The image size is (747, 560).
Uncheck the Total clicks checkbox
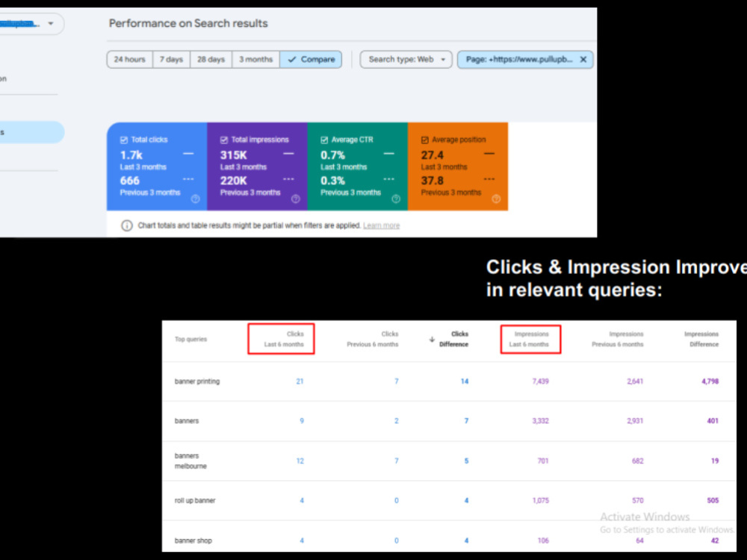(124, 140)
